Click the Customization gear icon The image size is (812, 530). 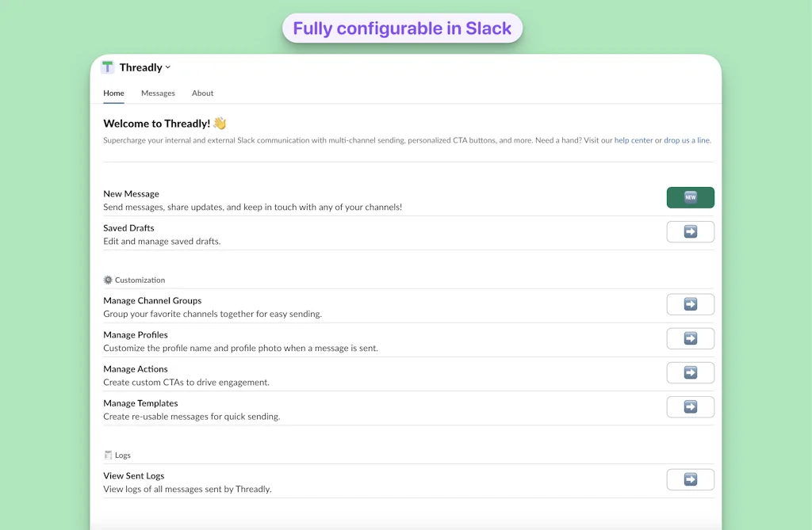(108, 280)
